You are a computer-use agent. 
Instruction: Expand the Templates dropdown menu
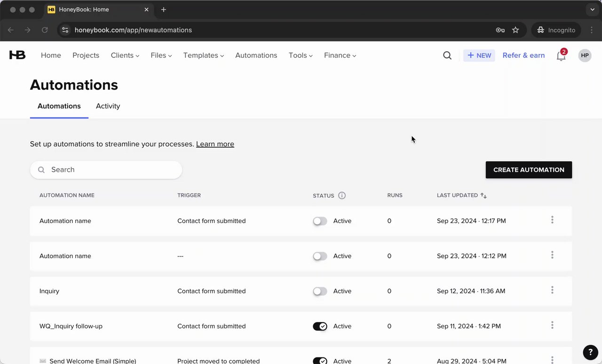pos(203,55)
